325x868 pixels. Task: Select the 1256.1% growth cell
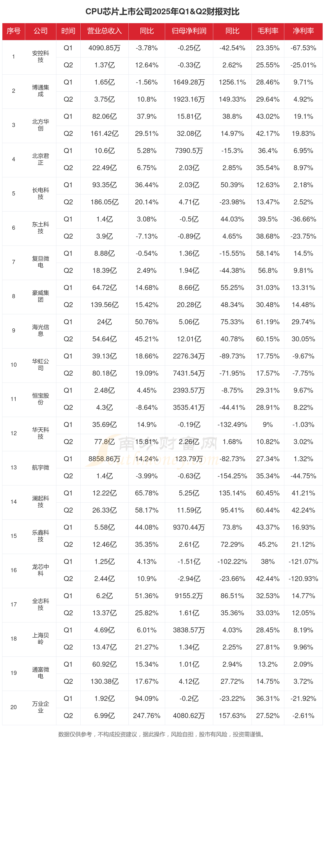click(x=232, y=82)
